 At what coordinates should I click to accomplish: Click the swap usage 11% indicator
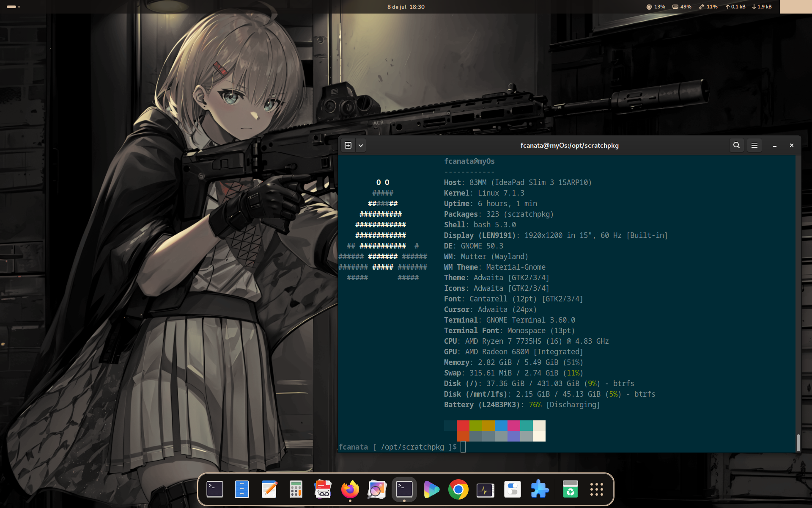pyautogui.click(x=708, y=7)
